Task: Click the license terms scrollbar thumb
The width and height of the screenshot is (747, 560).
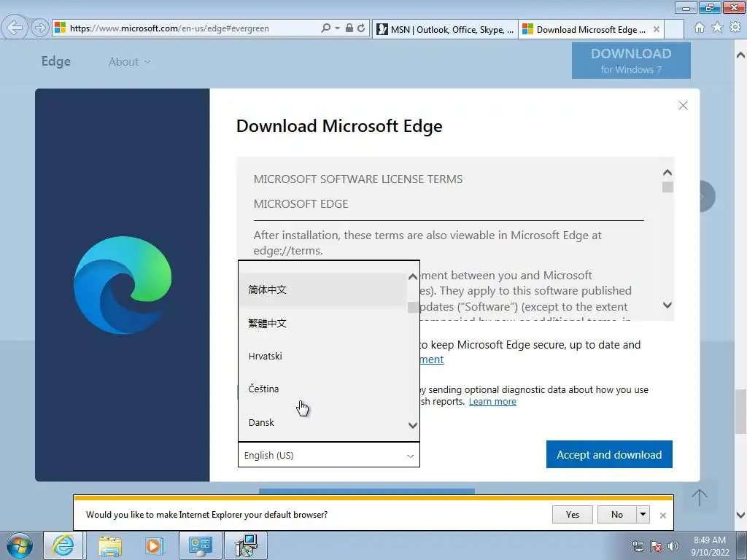Action: 667,187
